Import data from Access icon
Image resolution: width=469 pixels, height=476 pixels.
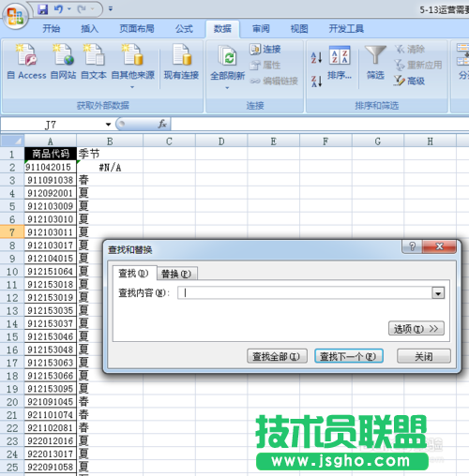26,62
